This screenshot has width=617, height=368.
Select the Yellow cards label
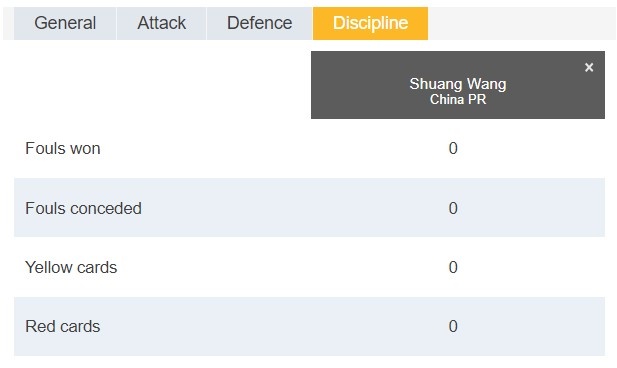[x=71, y=268]
